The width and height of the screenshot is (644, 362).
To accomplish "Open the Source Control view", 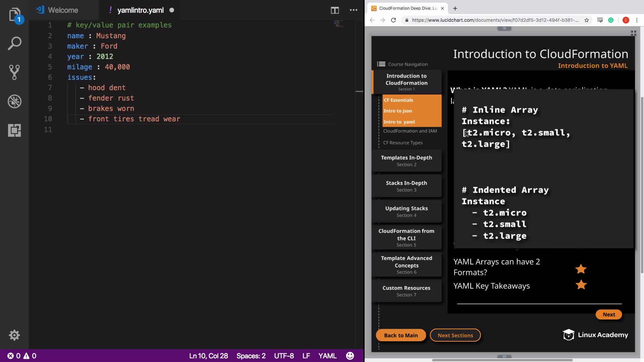I will tap(14, 72).
